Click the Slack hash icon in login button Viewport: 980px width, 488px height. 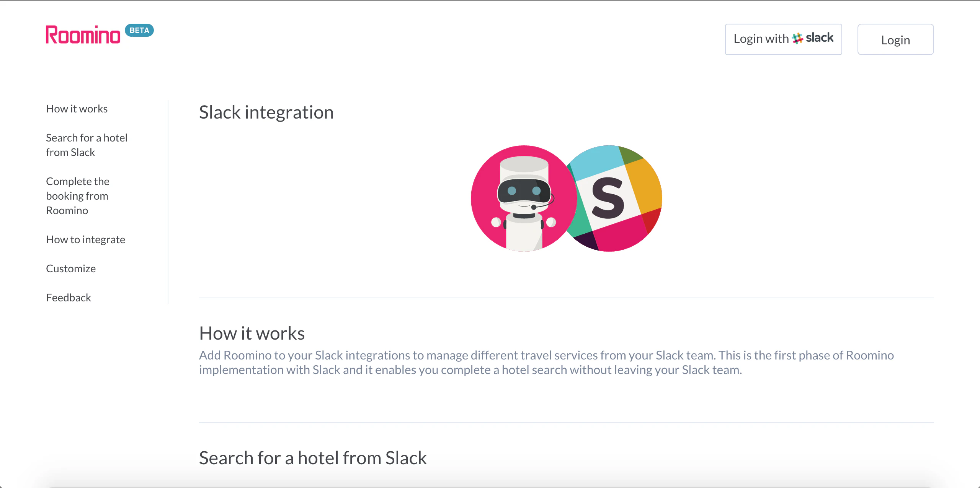(797, 38)
